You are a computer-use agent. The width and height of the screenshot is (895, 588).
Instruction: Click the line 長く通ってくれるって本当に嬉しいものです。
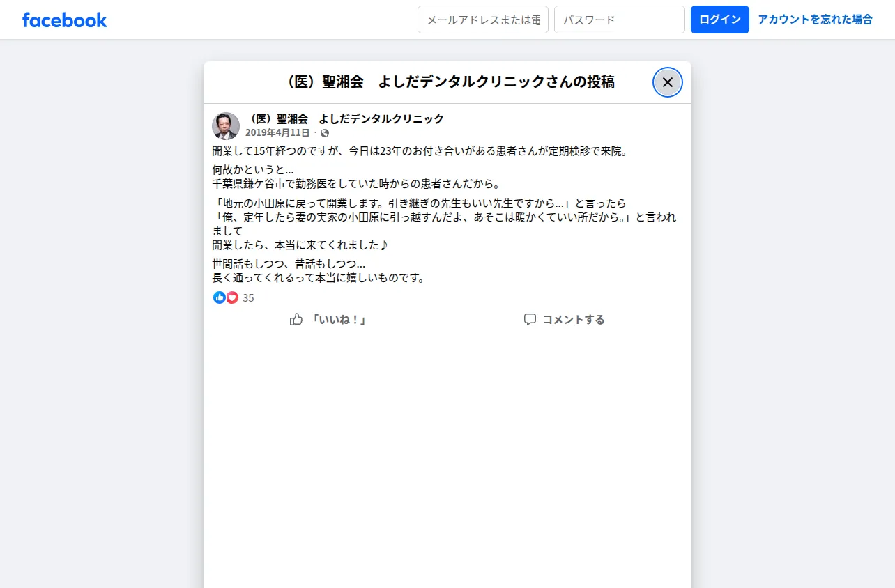[319, 278]
